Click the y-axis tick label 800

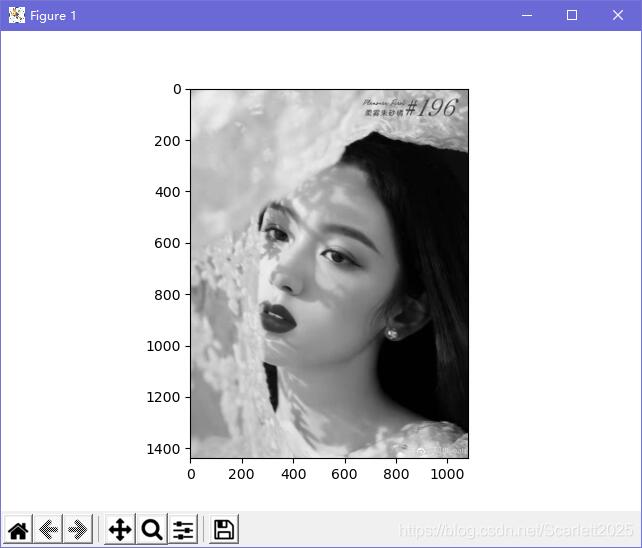167,295
